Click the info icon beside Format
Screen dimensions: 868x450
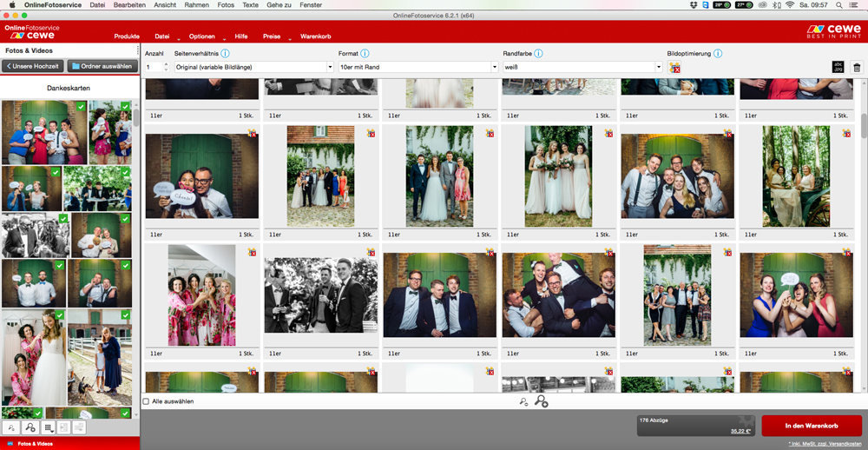point(365,54)
